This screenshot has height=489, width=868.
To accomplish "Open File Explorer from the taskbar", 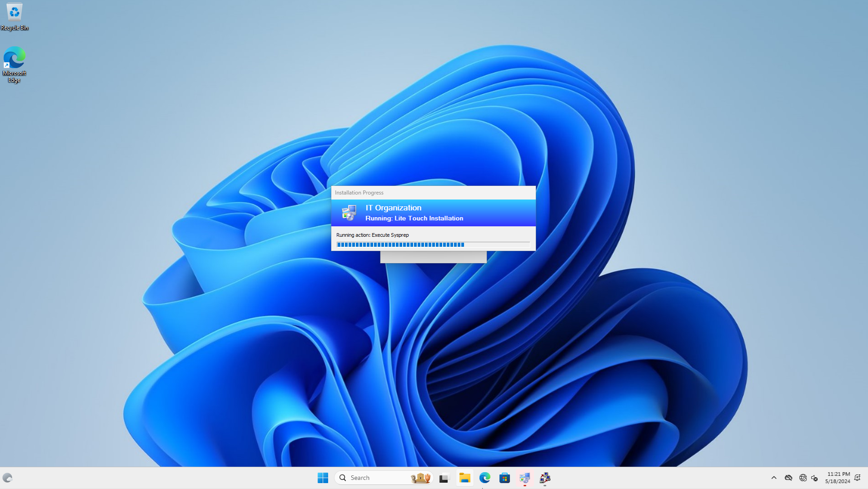I will click(x=465, y=478).
